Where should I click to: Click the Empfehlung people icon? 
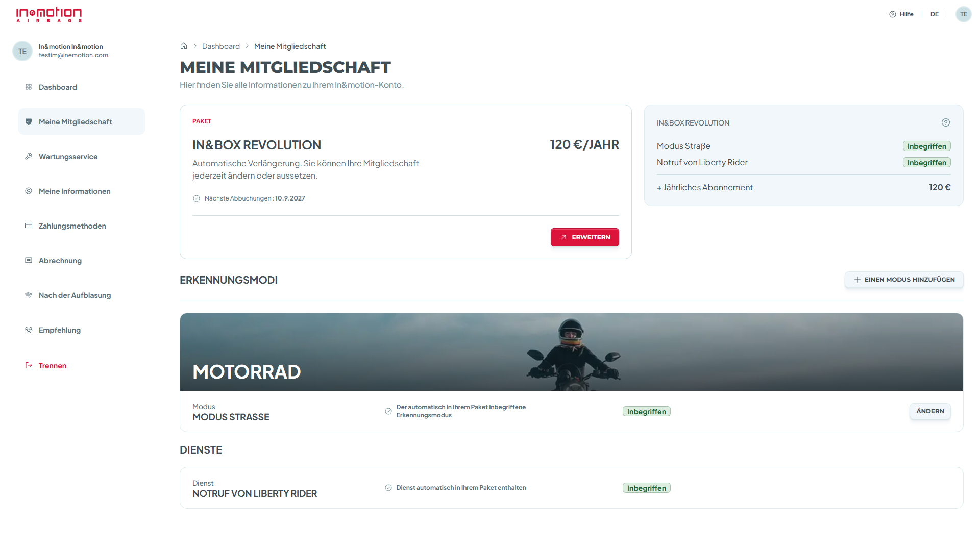pyautogui.click(x=29, y=330)
